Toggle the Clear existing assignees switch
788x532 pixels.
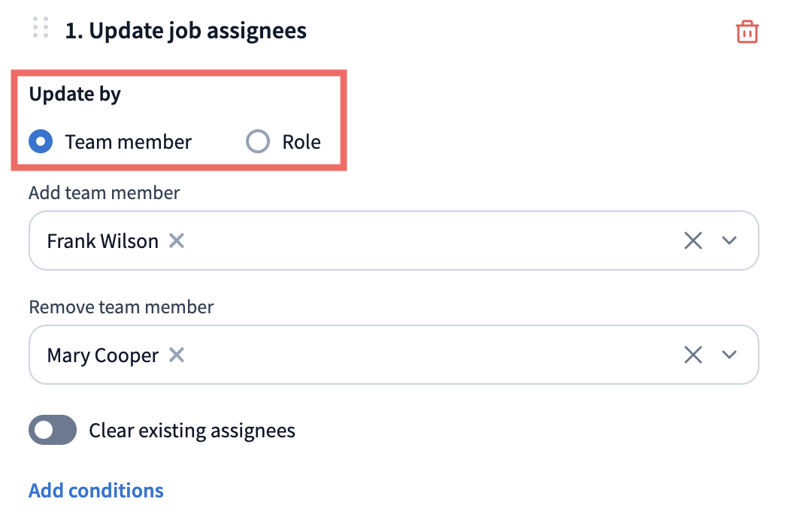[53, 430]
